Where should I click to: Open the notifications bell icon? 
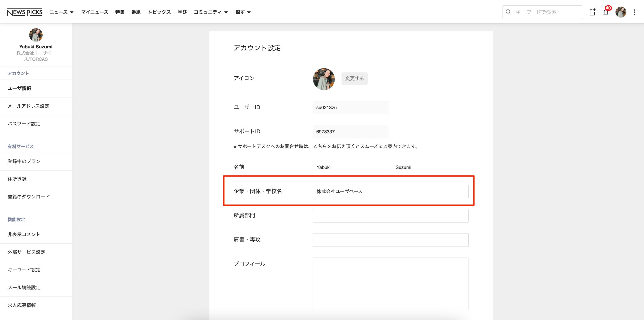pyautogui.click(x=605, y=12)
